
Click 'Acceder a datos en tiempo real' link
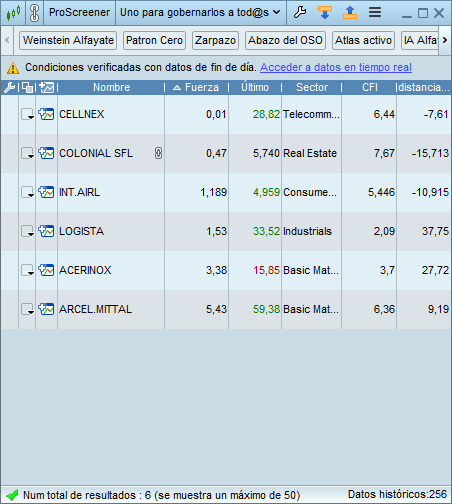pos(336,67)
